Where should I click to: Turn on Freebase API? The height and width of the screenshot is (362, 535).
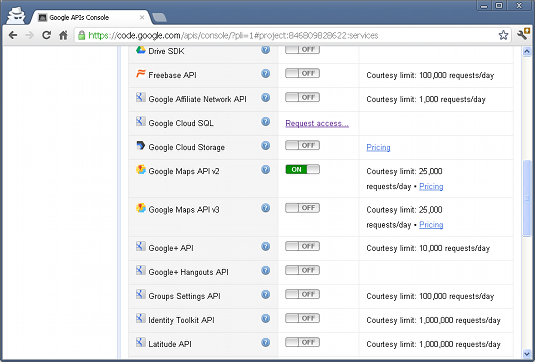point(302,73)
